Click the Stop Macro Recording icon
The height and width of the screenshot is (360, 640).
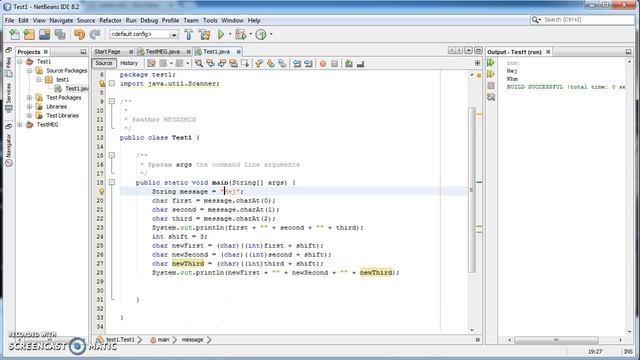(x=334, y=63)
